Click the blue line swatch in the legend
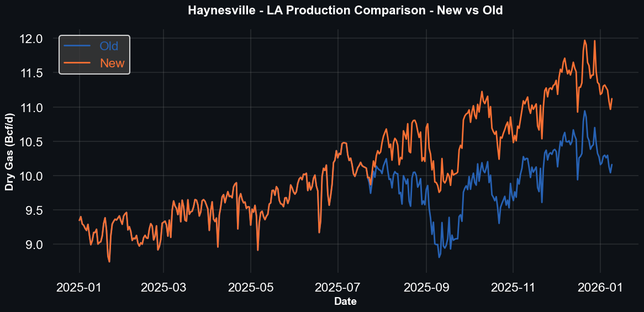Screen dimensions: 644x312 point(77,46)
